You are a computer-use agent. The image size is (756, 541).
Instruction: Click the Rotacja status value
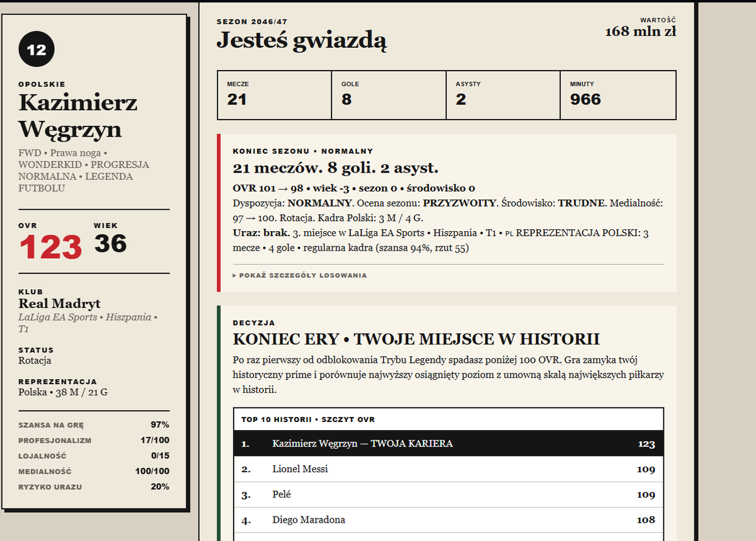point(35,361)
